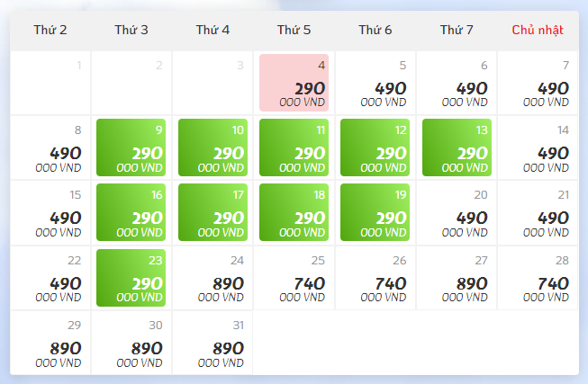Select date 16 with 290 price
Viewport: 588px width, 384px height.
(131, 213)
